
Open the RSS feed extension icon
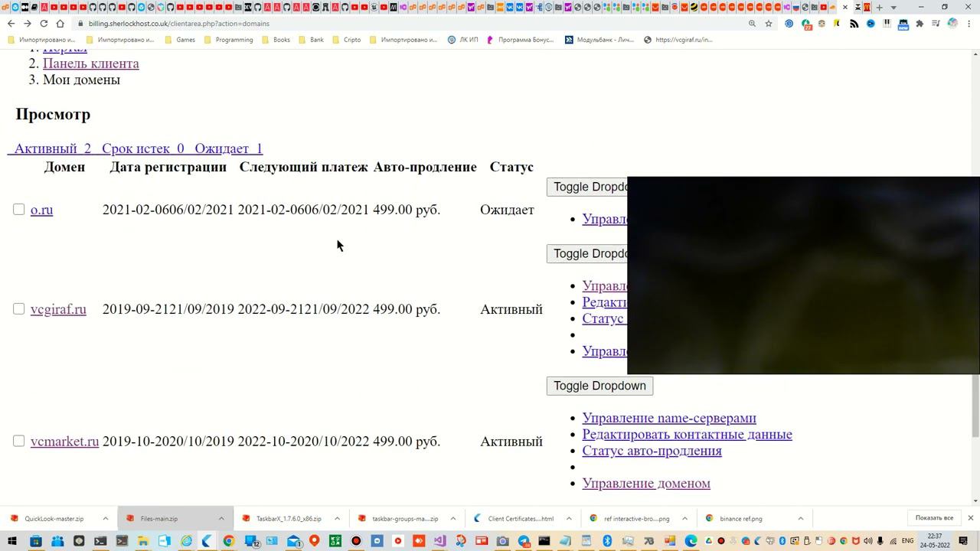[x=854, y=24]
